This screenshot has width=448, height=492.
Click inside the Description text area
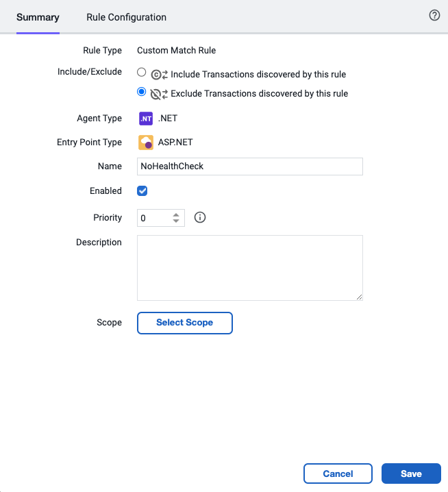pyautogui.click(x=250, y=268)
